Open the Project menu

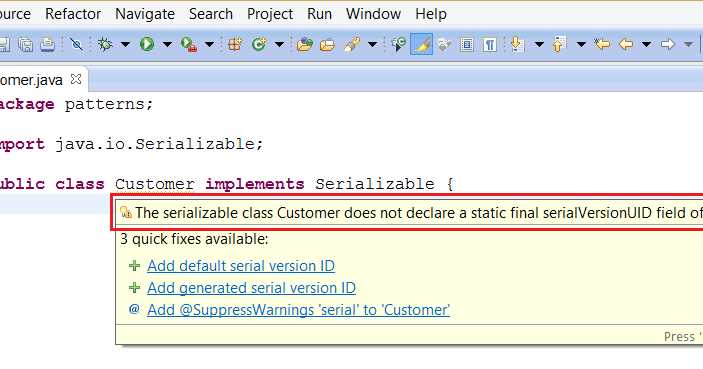click(x=270, y=14)
